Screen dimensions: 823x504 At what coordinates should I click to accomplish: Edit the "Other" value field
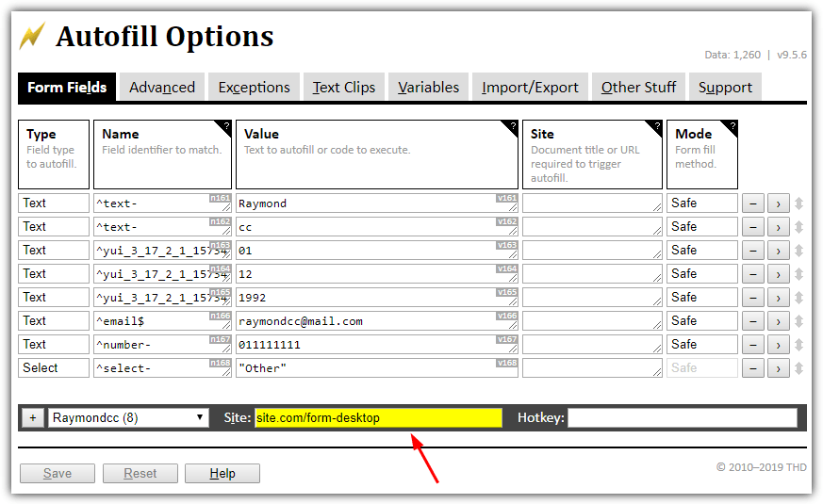click(377, 368)
